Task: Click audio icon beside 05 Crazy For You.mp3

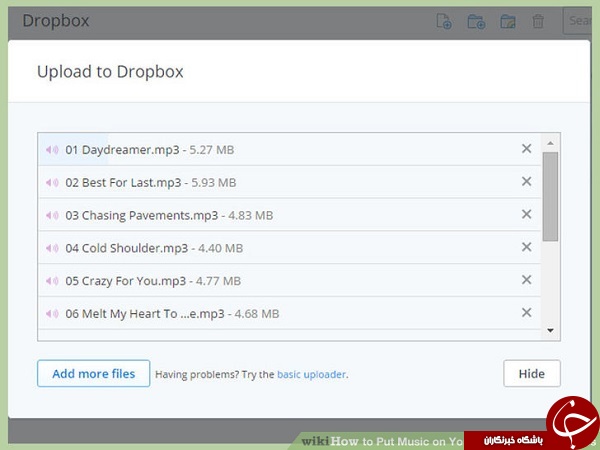Action: pos(52,281)
